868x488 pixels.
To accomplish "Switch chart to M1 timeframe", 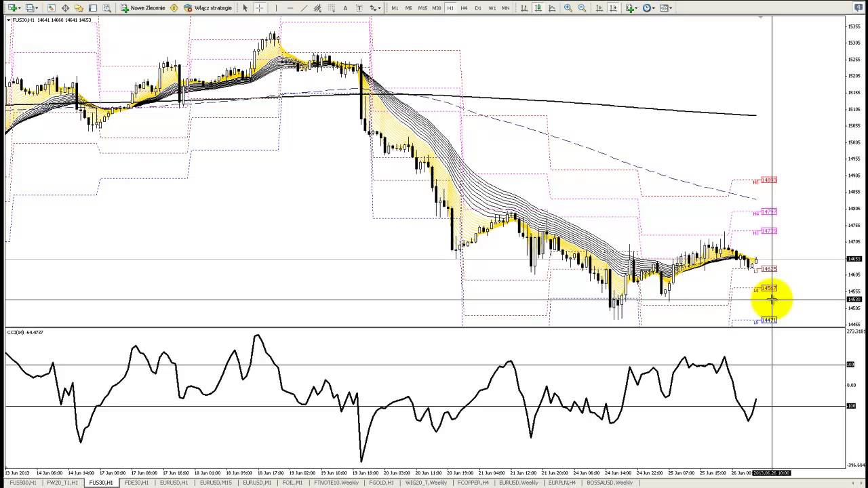I will (395, 8).
